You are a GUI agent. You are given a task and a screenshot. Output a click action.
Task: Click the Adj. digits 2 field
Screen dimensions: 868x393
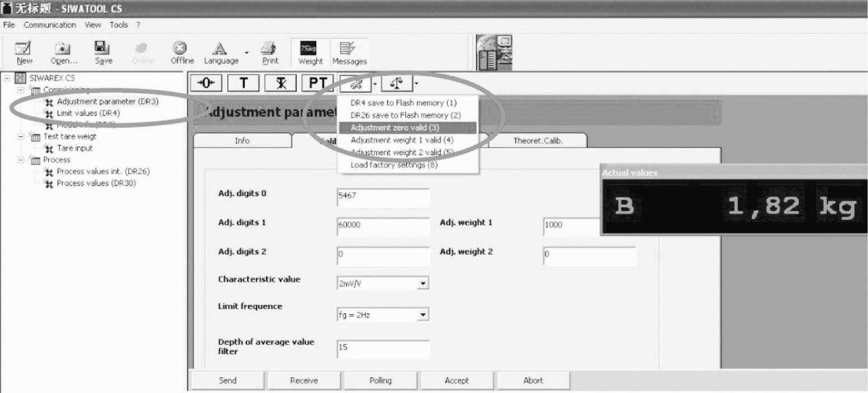coord(383,256)
